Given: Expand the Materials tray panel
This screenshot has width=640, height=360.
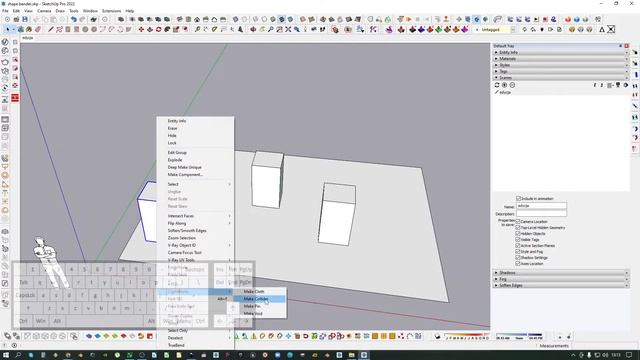Looking at the screenshot, I should coord(561,59).
